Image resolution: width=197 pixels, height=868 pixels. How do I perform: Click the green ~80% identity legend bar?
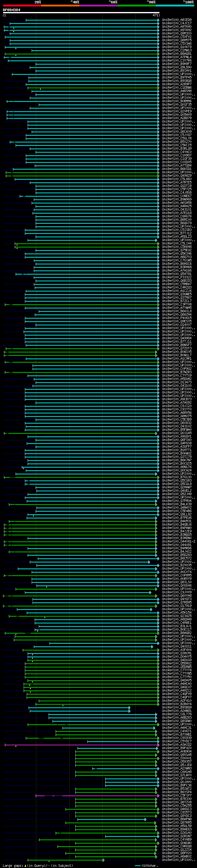pos(137,6)
